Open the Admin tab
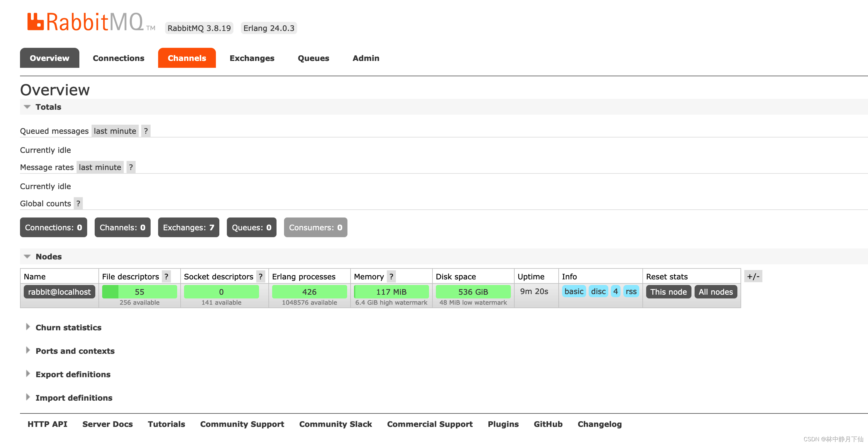Viewport: 868px width, 445px height. 366,58
